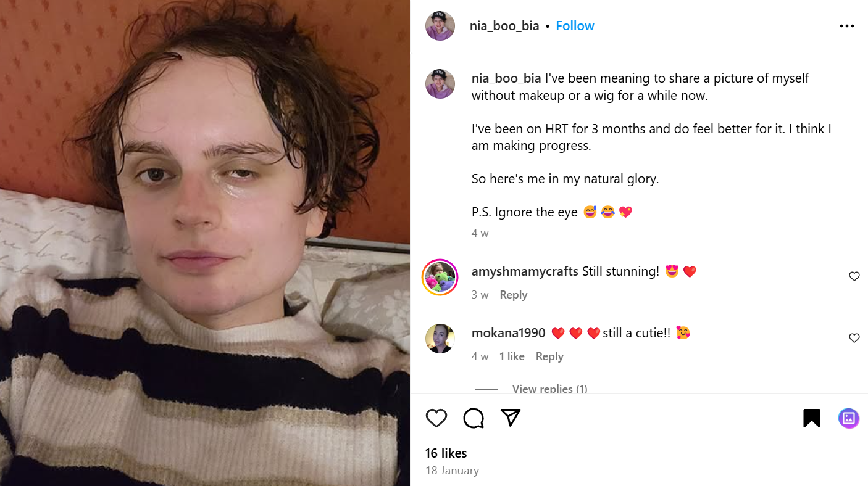This screenshot has height=486, width=868.
Task: Reply to mokana1990's comment
Action: 549,356
